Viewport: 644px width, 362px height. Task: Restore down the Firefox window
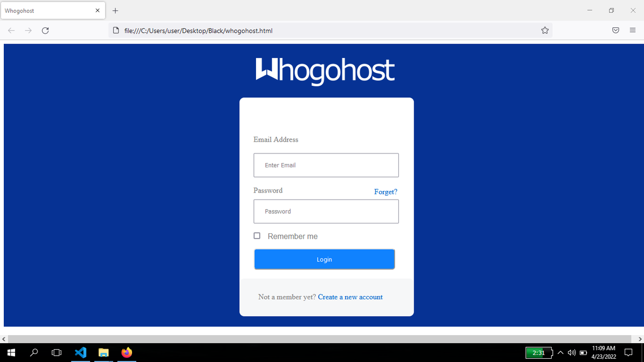click(x=611, y=10)
